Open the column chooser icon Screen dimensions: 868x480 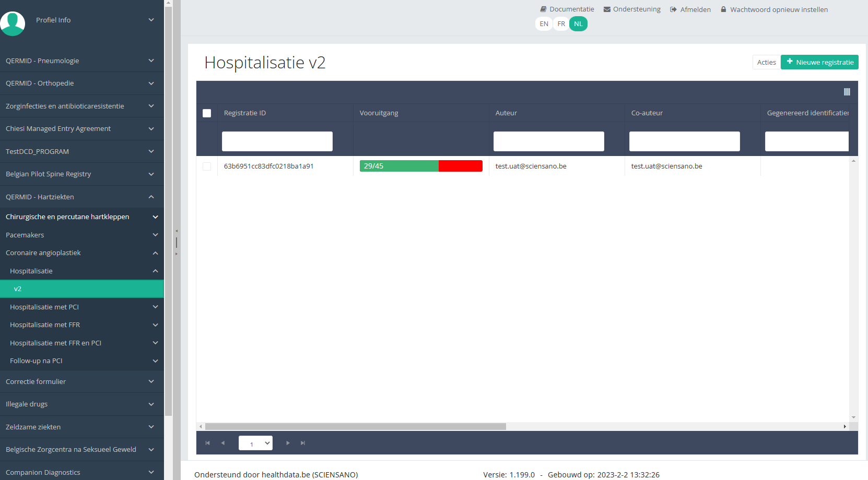point(847,92)
